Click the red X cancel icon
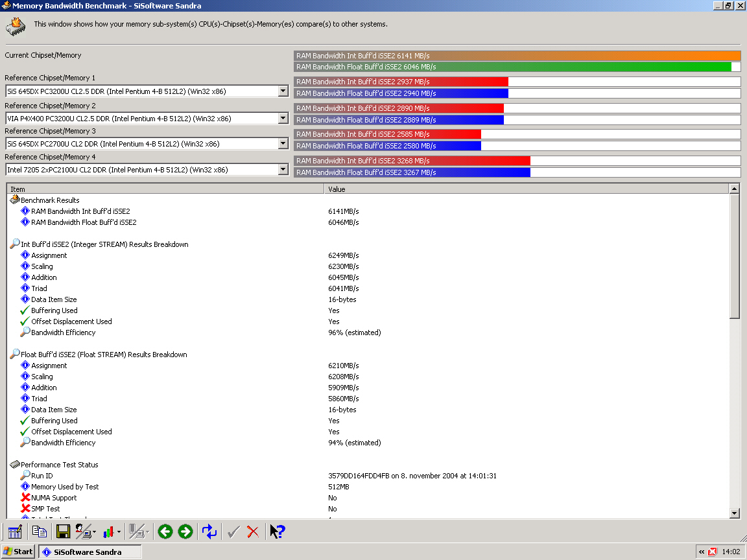Screen dimensions: 747x560 click(x=253, y=531)
